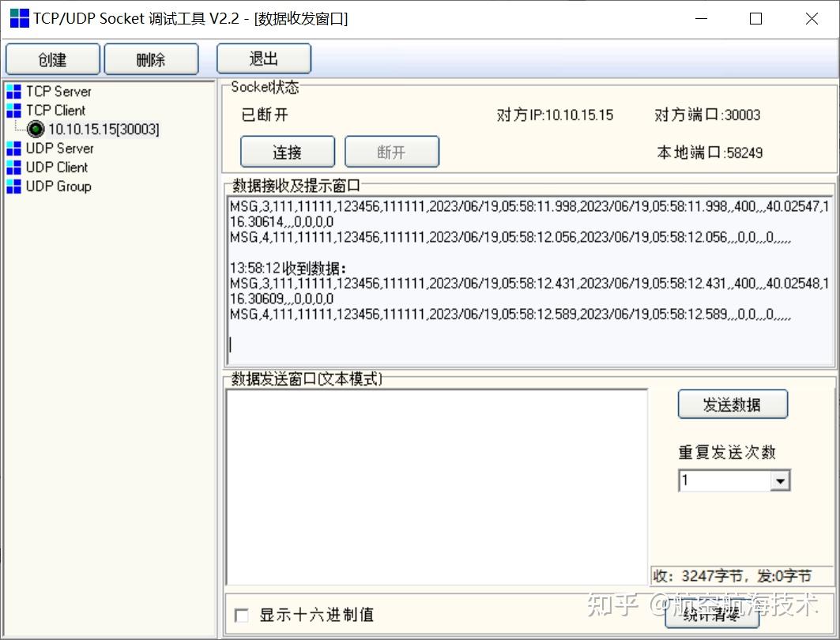Select the UDP Group icon
840x640 pixels.
click(13, 186)
